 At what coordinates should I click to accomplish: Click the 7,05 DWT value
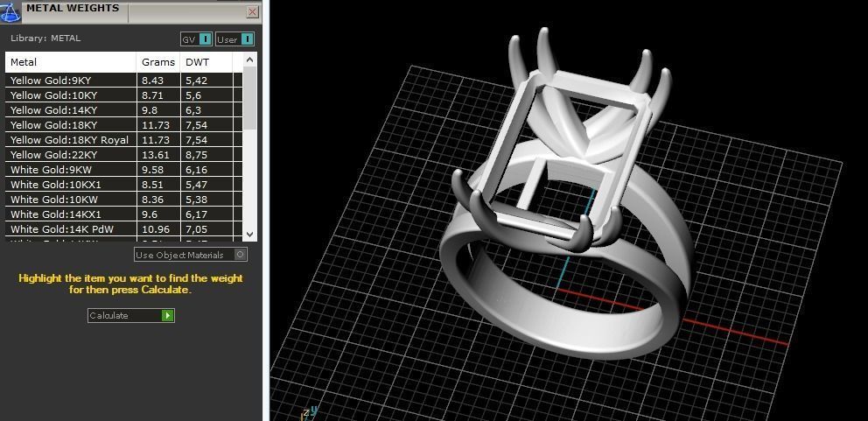(x=197, y=229)
